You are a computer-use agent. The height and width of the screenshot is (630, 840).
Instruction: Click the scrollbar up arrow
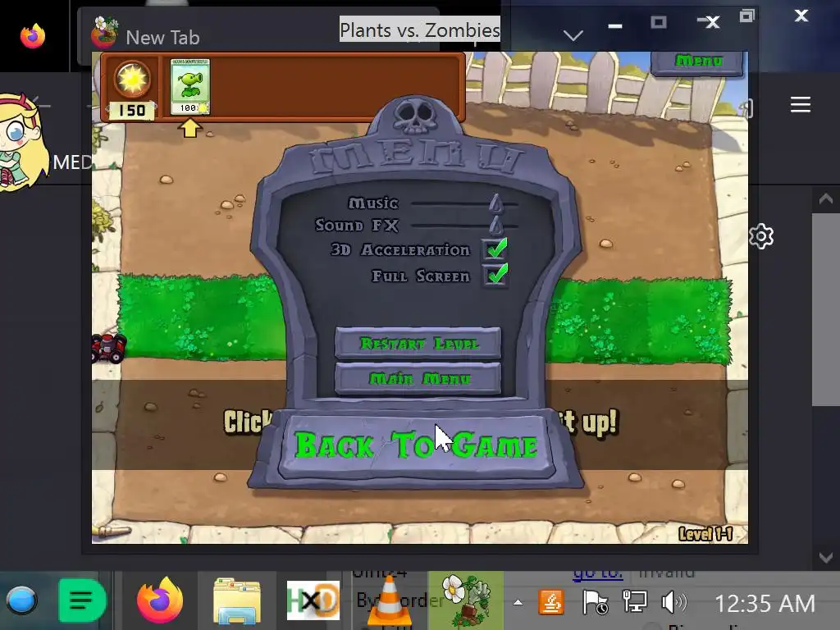pos(825,199)
